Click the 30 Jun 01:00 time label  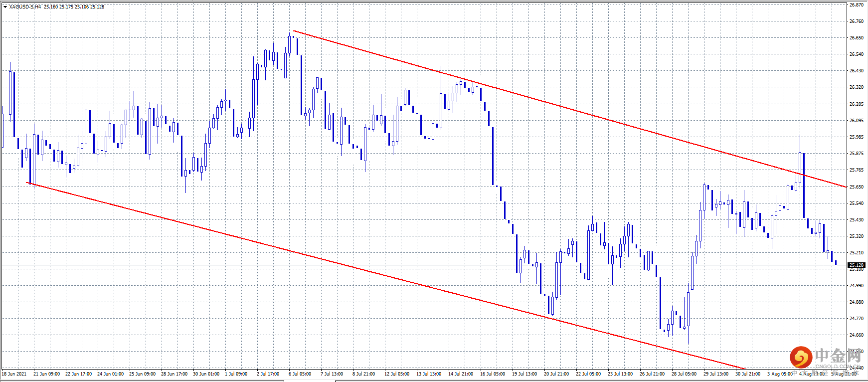206,374
